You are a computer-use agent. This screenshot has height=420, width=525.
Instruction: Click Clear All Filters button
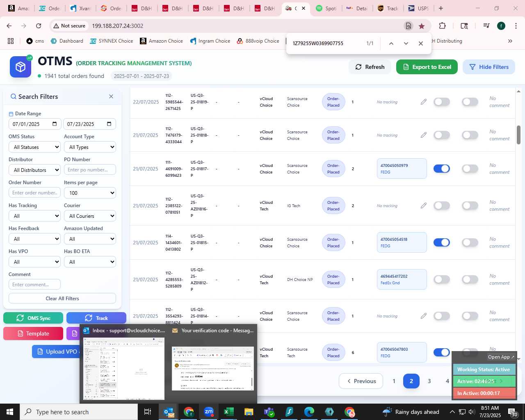click(x=62, y=298)
